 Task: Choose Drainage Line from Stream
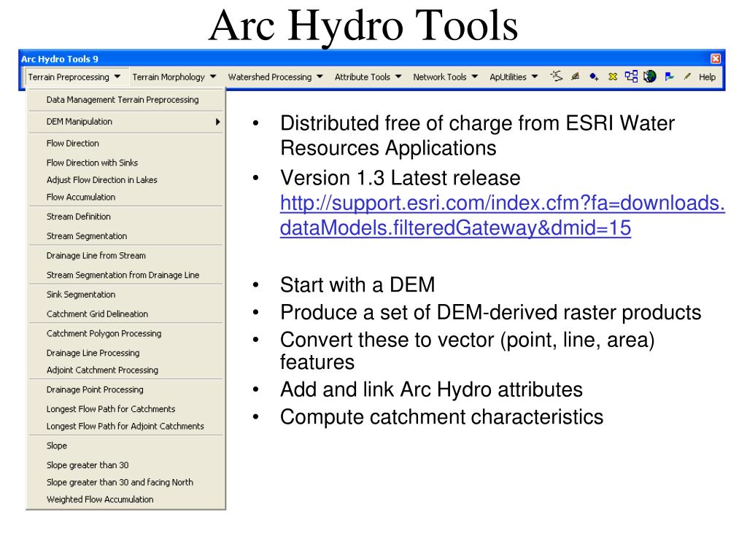click(x=125, y=256)
